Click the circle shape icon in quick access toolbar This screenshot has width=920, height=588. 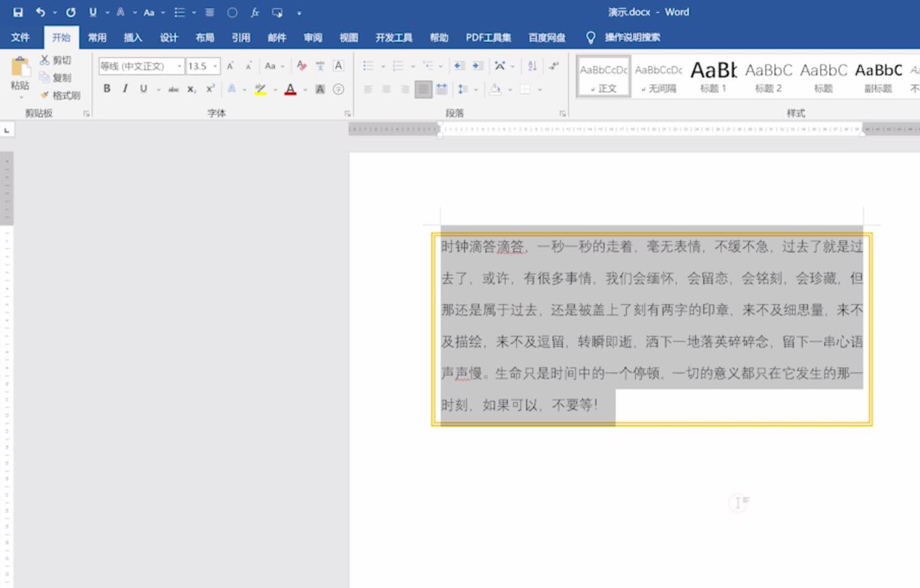[x=232, y=12]
